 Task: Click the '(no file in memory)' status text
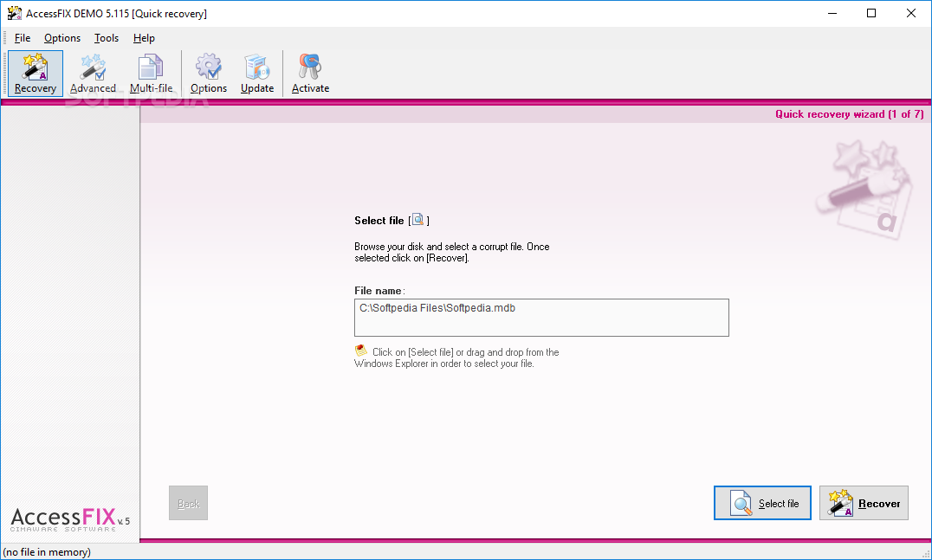[x=47, y=552]
